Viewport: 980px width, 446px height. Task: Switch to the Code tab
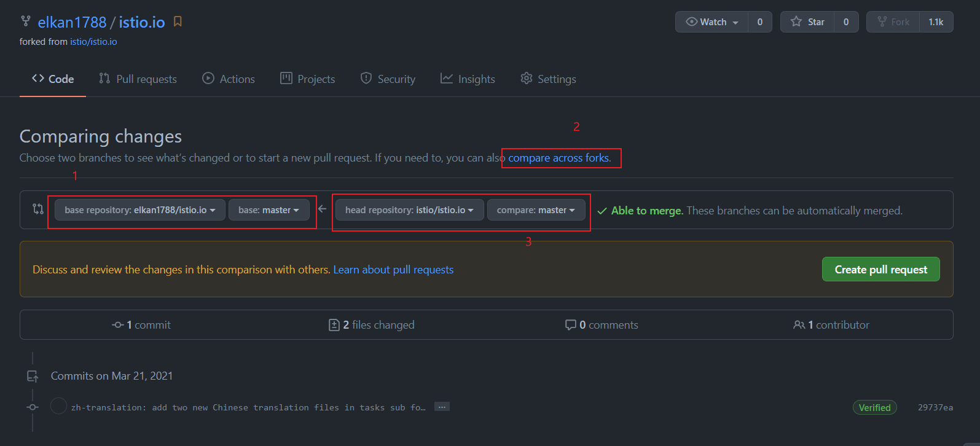coord(53,79)
